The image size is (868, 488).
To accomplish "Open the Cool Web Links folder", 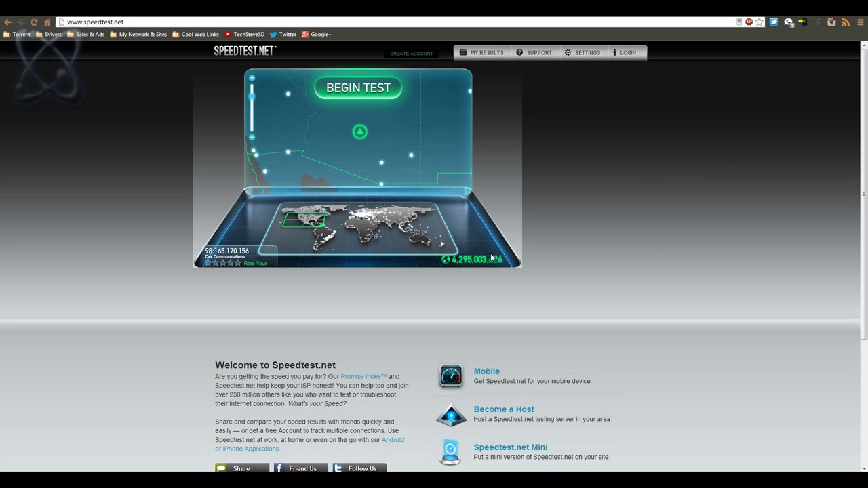I will pos(196,34).
